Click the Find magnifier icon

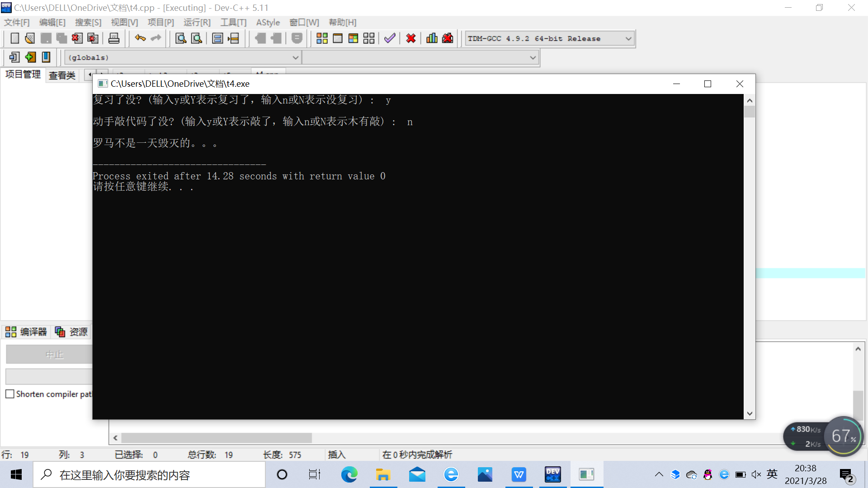coord(181,38)
